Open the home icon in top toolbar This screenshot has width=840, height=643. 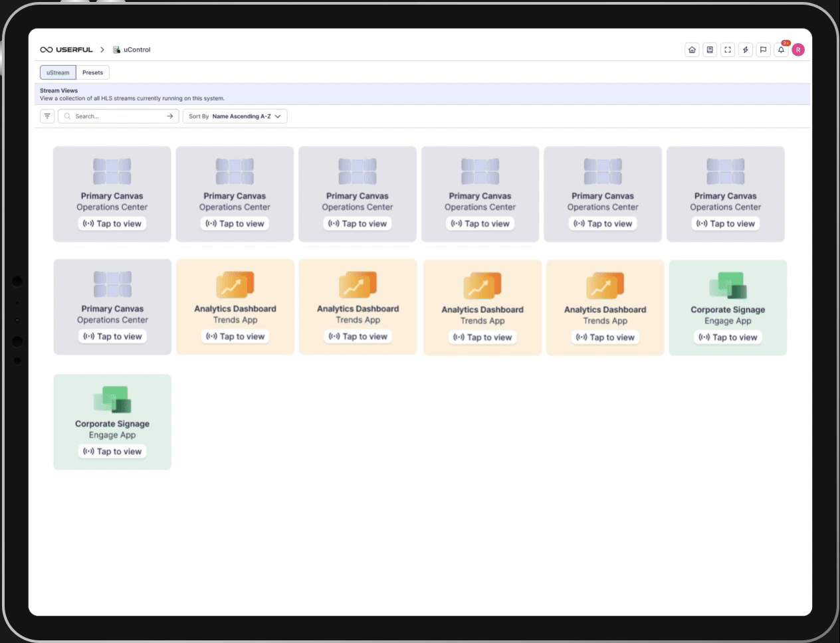692,49
